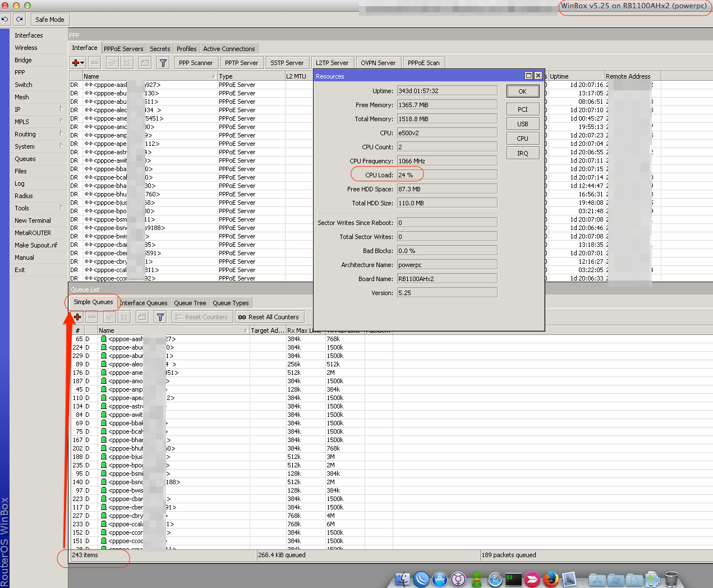Open the Wireless menu in the sidebar
The width and height of the screenshot is (713, 588).
[x=26, y=48]
